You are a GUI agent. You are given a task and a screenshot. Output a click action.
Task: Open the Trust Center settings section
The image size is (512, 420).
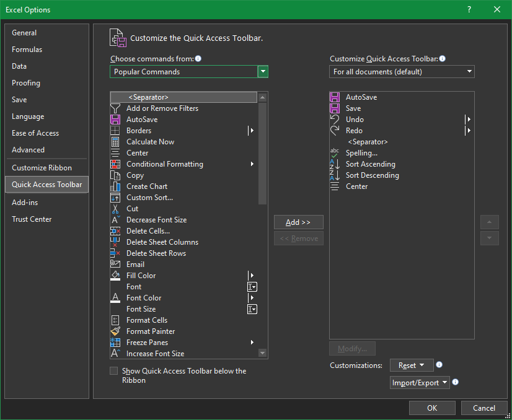(32, 219)
